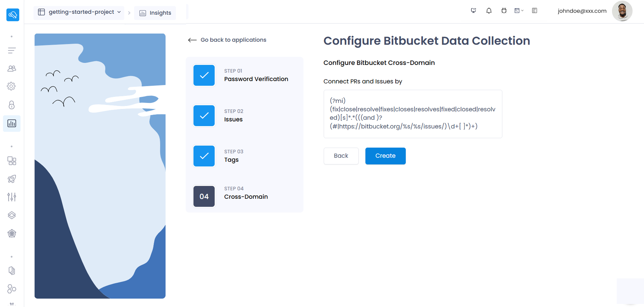The image size is (644, 307).
Task: Go back to applications link
Action: click(234, 40)
